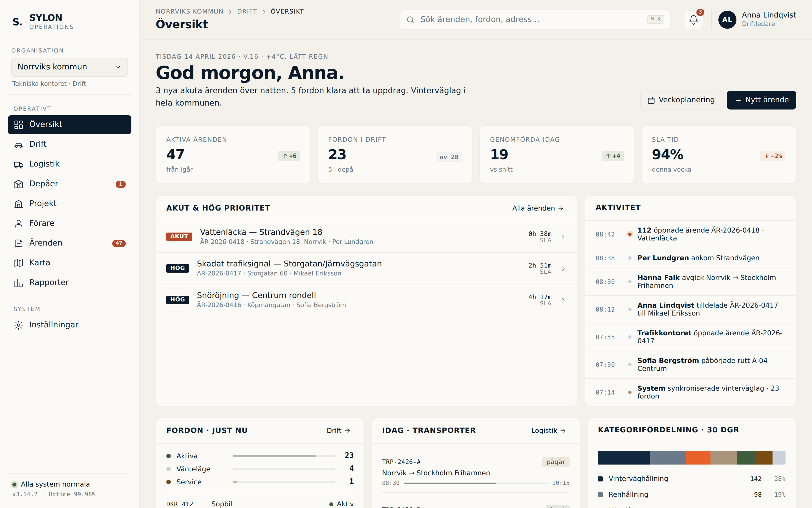Image resolution: width=812 pixels, height=508 pixels.
Task: Click the Sofia Bergström påbörjade rutt entry
Action: (690, 365)
